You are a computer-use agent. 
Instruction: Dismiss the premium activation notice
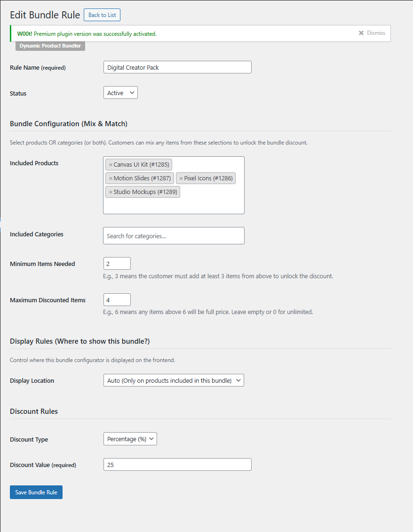pyautogui.click(x=372, y=33)
